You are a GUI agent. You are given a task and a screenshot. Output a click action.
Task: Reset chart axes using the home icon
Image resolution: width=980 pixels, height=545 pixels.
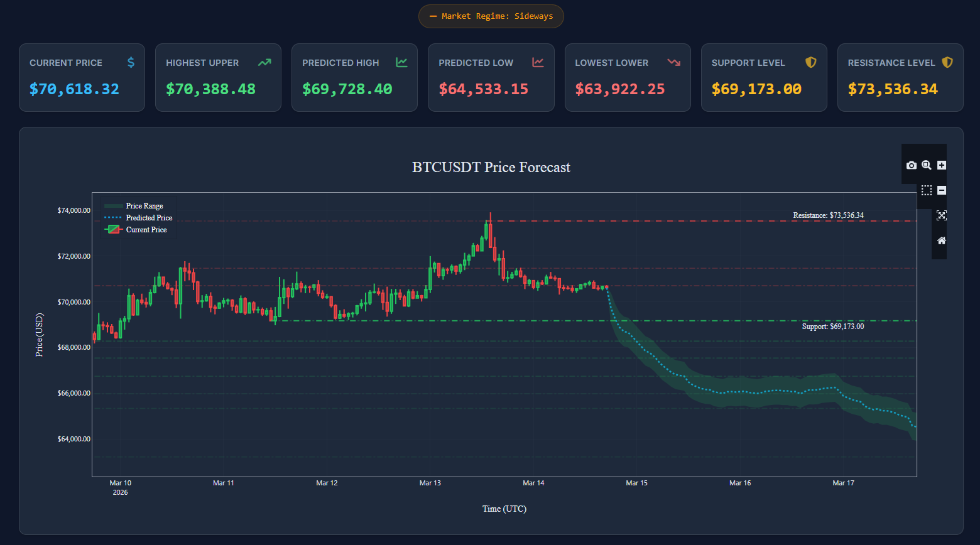942,240
